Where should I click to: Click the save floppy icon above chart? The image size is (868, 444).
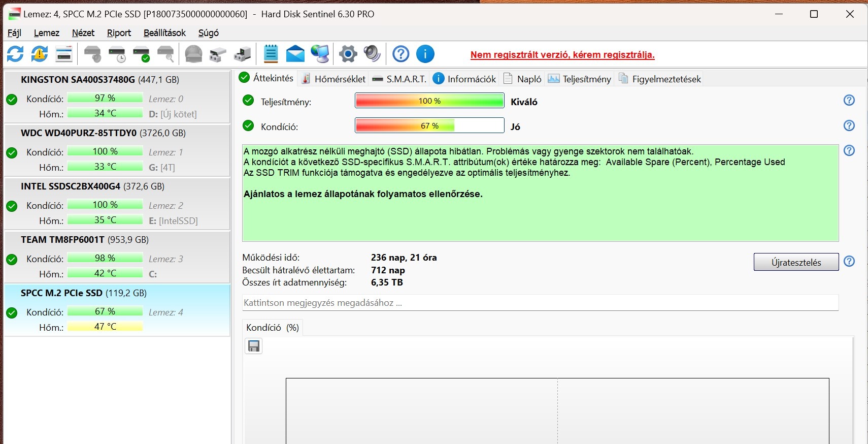(254, 346)
